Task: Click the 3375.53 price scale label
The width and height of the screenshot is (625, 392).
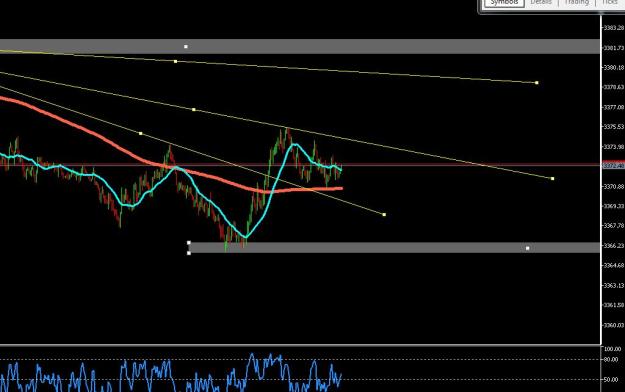Action: pos(613,126)
